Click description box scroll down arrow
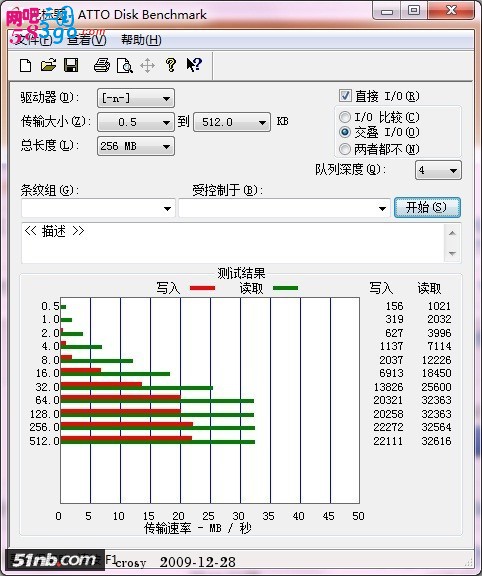This screenshot has width=482, height=576. coord(452,253)
